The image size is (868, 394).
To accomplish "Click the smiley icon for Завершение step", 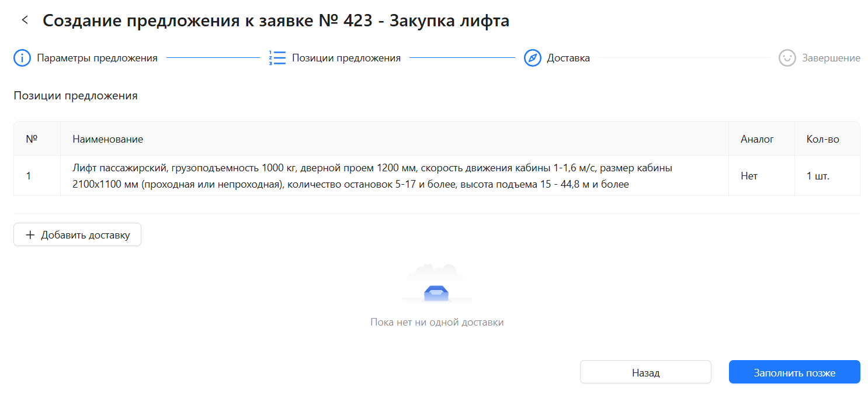I will click(x=787, y=58).
